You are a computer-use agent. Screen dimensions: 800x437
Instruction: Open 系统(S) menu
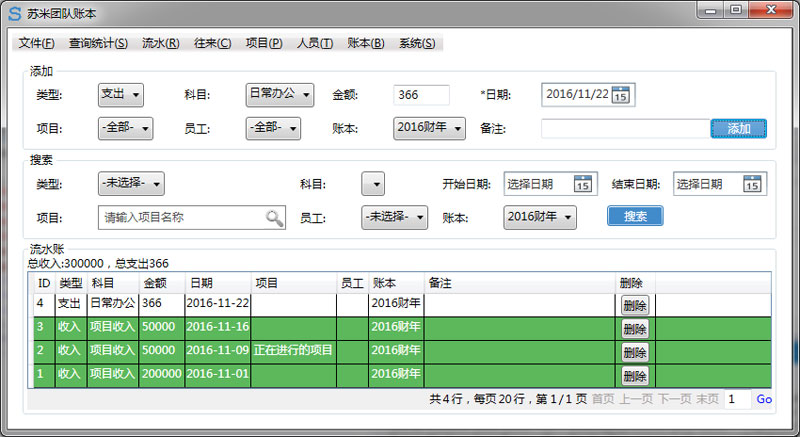point(417,43)
